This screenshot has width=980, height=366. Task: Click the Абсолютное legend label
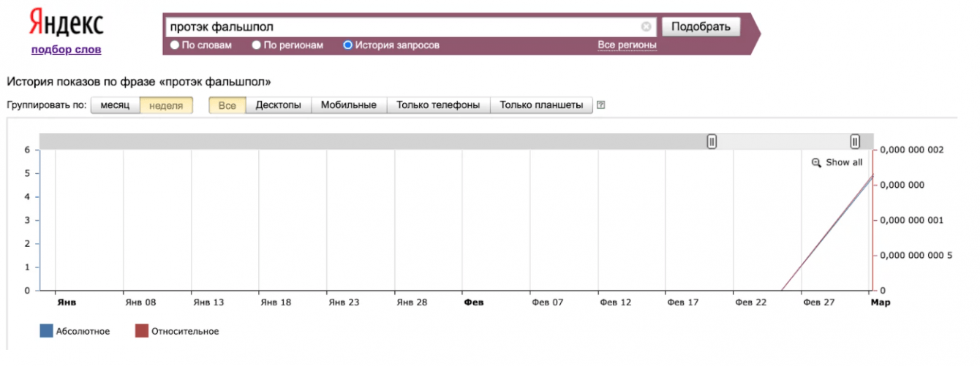pyautogui.click(x=83, y=332)
